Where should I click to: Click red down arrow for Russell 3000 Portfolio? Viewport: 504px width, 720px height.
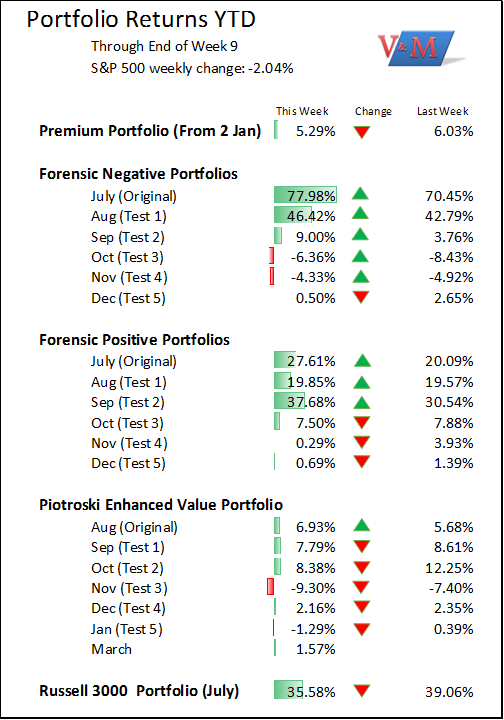click(362, 690)
